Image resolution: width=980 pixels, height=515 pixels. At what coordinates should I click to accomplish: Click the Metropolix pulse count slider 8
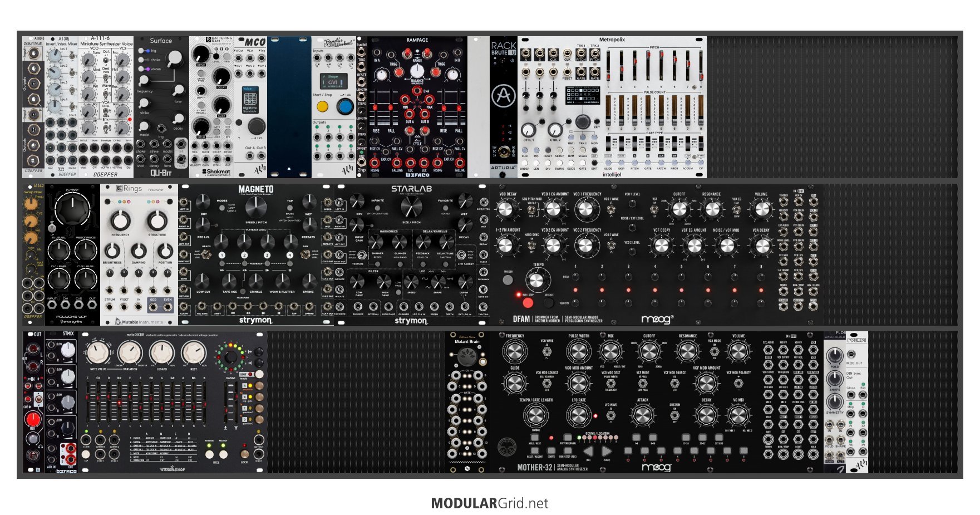pos(701,109)
